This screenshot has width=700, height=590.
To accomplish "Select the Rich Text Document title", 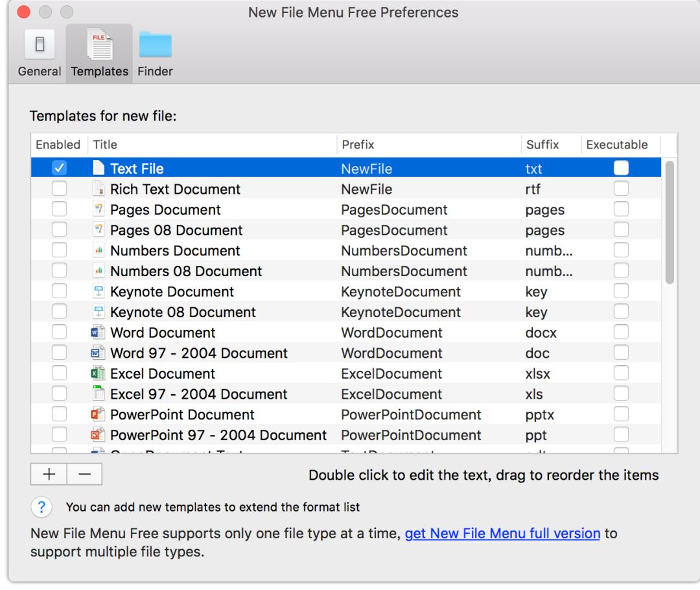I will click(x=175, y=189).
